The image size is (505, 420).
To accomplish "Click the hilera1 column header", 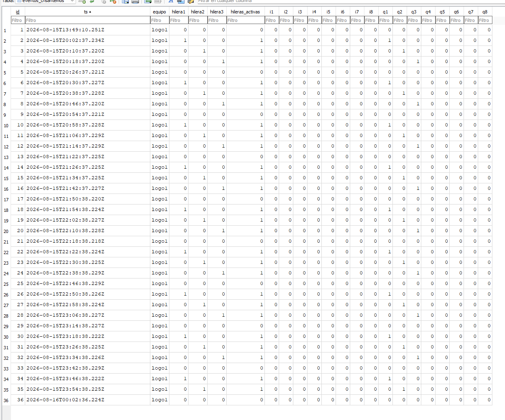I will coord(178,12).
